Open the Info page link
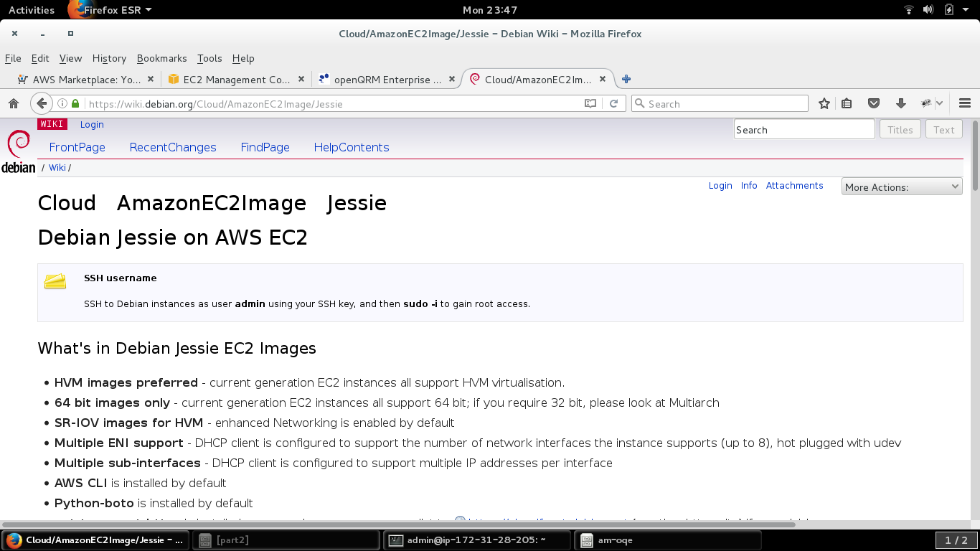This screenshot has width=980, height=551. 749,185
